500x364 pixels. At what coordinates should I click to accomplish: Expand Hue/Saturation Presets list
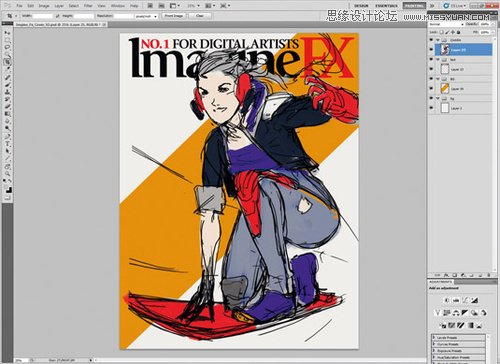[434, 357]
